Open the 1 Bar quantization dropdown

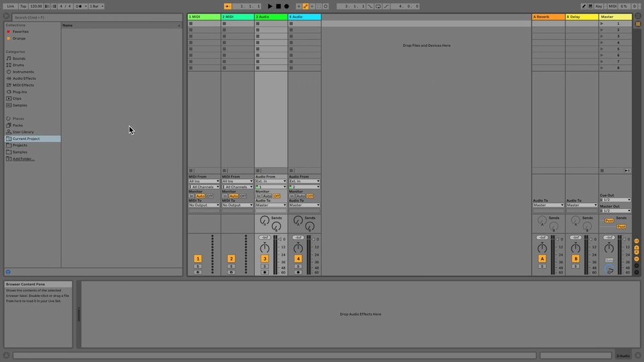click(x=97, y=6)
